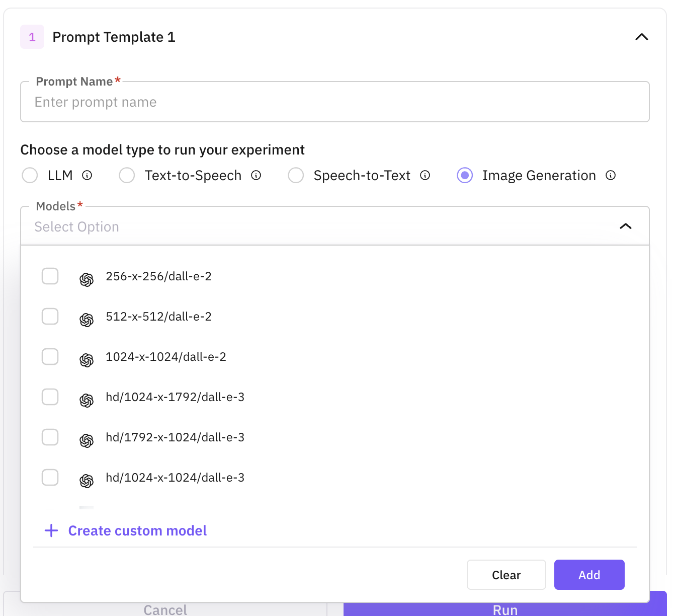This screenshot has width=676, height=616.
Task: Click the Add button
Action: [x=589, y=575]
